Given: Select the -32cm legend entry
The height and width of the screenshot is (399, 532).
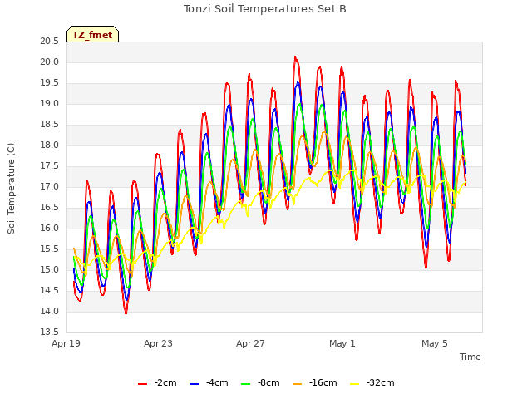Looking at the screenshot, I should (x=372, y=382).
